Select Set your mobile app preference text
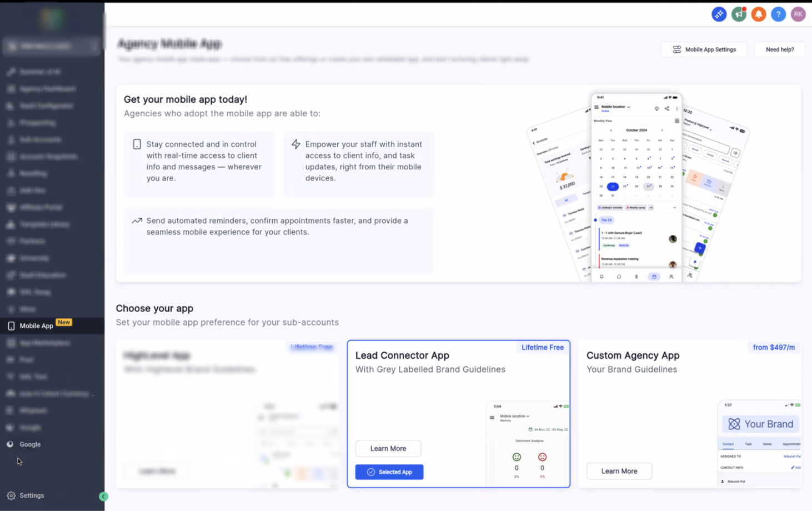This screenshot has width=812, height=511. point(227,322)
